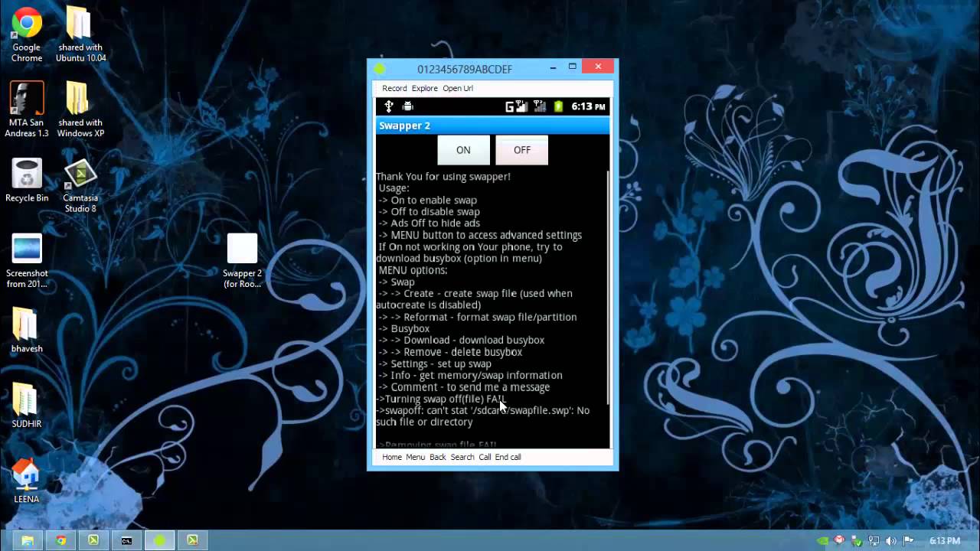Click the phone Back button

(438, 457)
